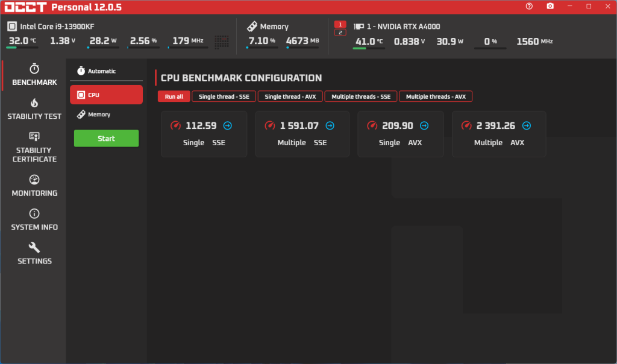Open the Benchmark section in sidebar
Viewport: 617px width, 364px height.
[x=34, y=75]
